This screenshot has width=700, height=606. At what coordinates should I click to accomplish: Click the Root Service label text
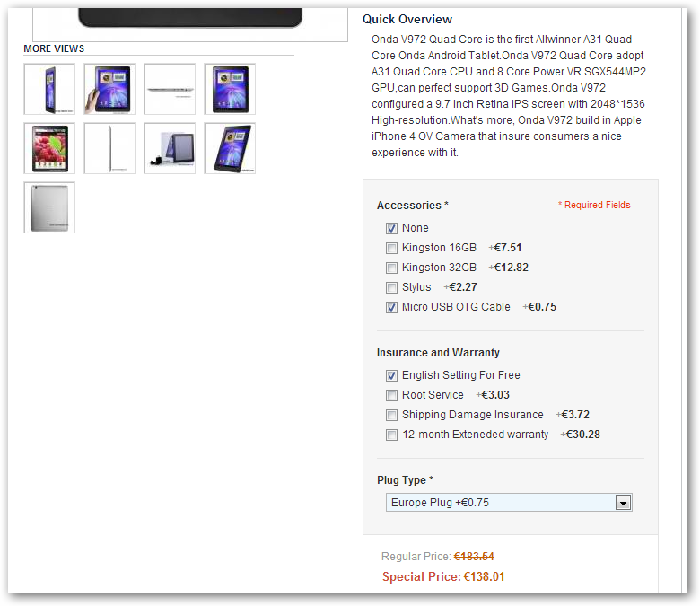coord(433,395)
